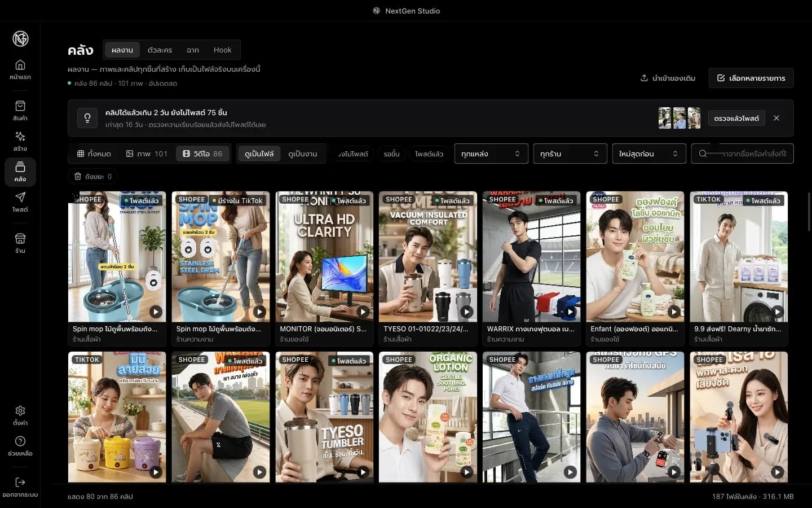Open the ใหม่สุดก่อน sort dropdown

(649, 154)
